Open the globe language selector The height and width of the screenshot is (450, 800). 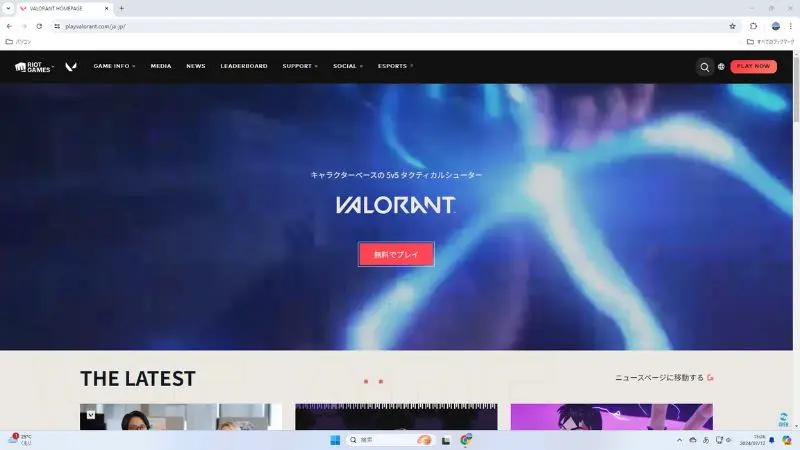tap(721, 67)
